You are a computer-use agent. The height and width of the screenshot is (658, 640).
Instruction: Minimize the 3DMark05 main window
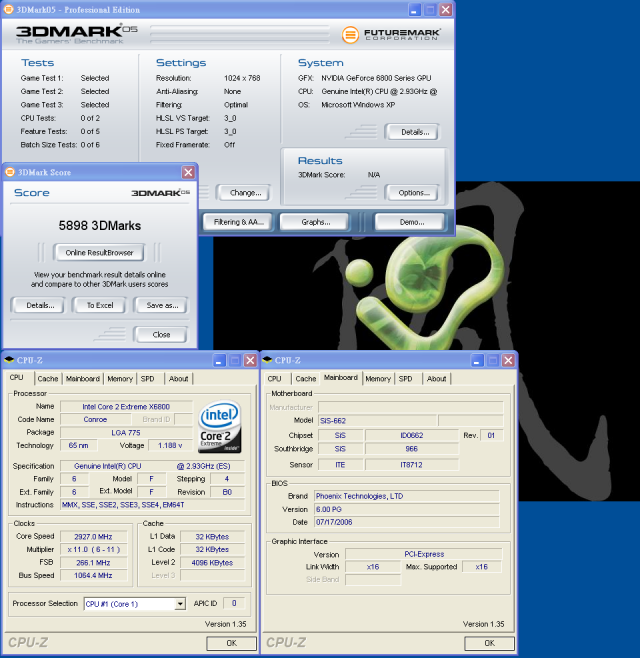[x=414, y=10]
